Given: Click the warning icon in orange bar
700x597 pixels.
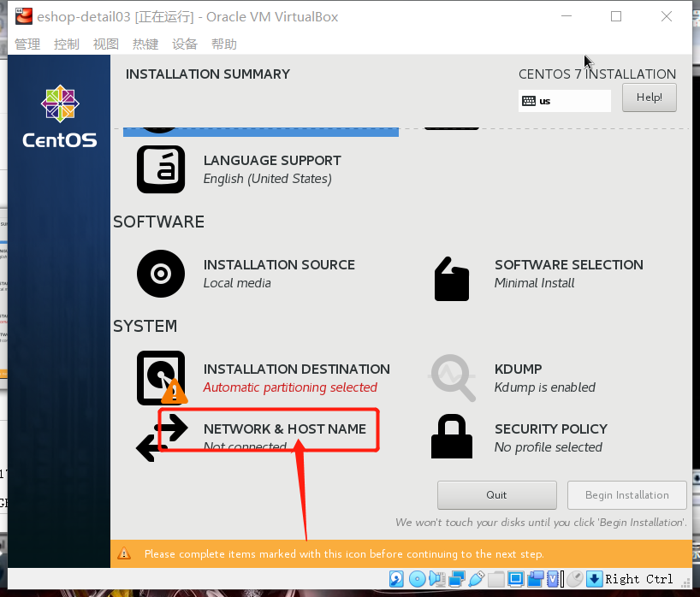Looking at the screenshot, I should pos(124,553).
